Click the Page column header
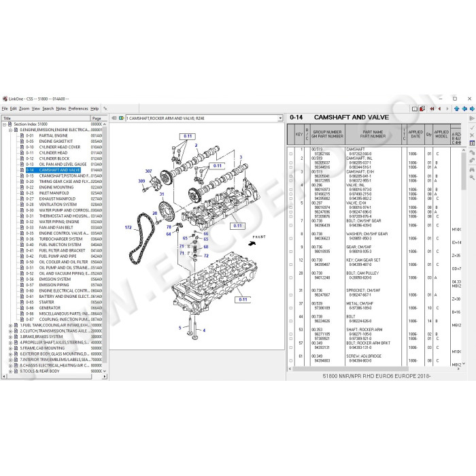 click(x=99, y=118)
